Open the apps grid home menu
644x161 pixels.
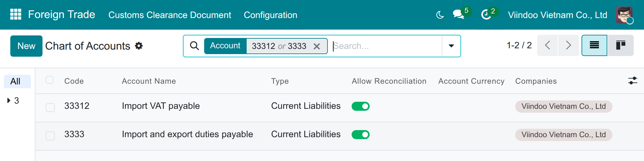tap(16, 14)
